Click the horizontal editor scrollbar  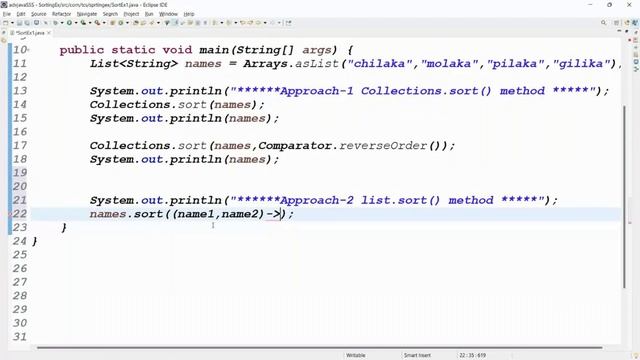tap(320, 348)
